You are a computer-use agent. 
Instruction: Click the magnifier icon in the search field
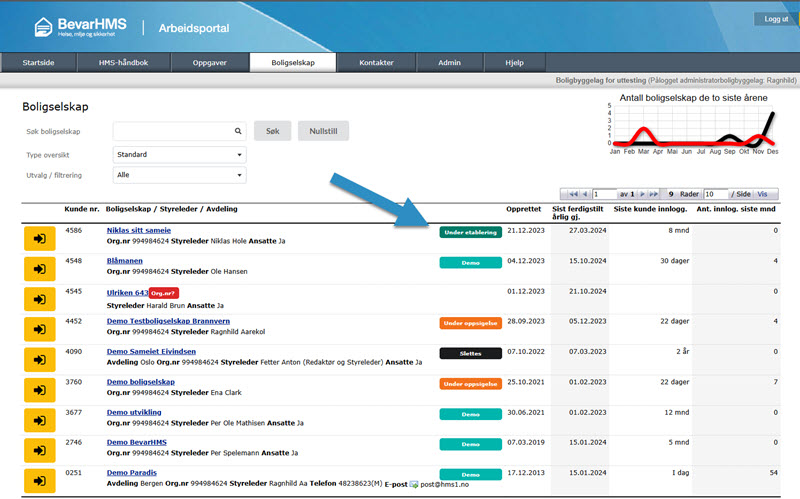[x=238, y=130]
